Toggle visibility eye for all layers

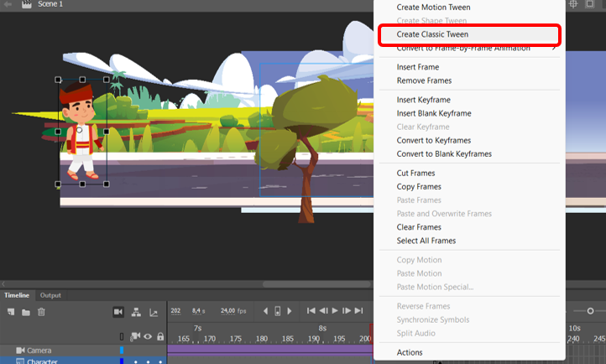pyautogui.click(x=148, y=336)
